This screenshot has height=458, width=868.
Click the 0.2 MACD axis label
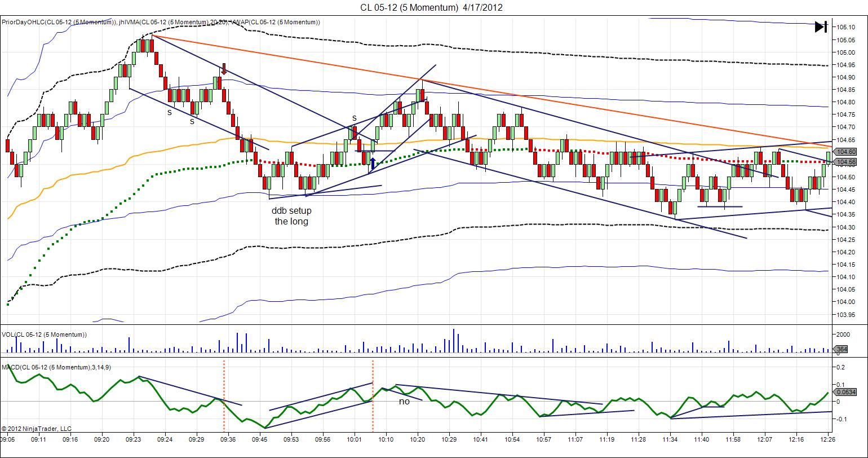click(x=842, y=367)
